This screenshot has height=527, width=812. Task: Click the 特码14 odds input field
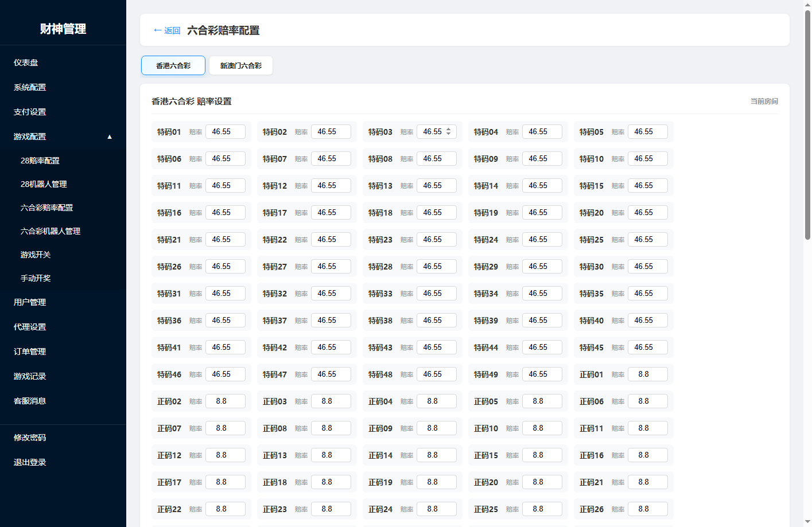tap(542, 186)
